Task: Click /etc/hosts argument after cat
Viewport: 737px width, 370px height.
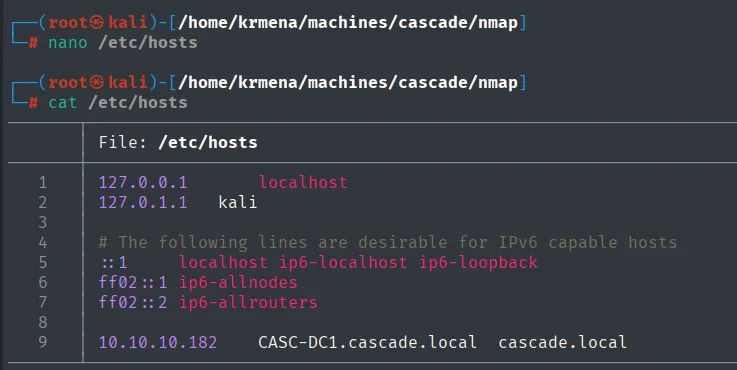Action: coord(138,102)
